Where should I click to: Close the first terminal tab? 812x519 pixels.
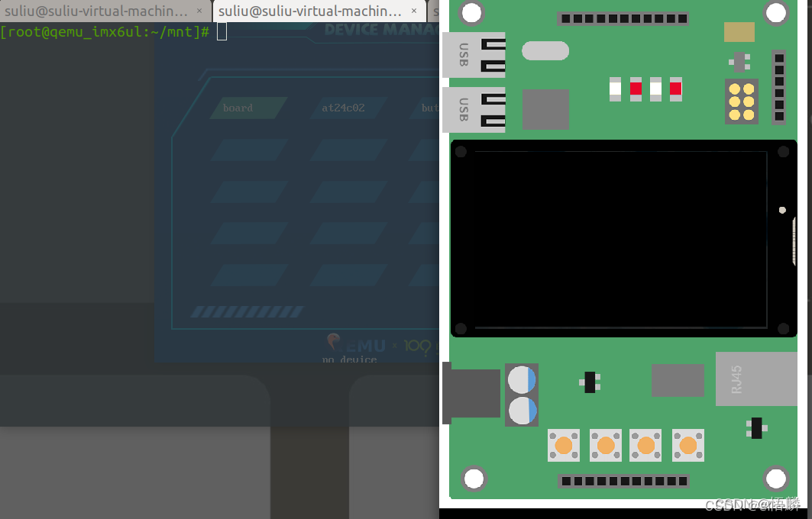point(199,11)
